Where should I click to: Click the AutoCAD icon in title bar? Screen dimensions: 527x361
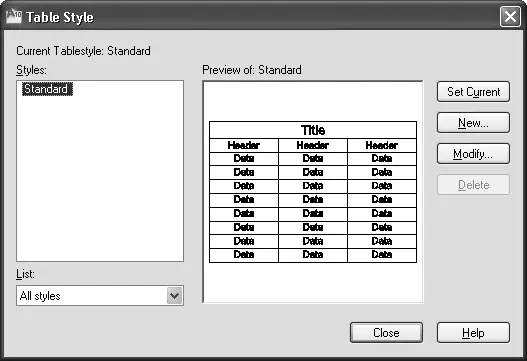(x=13, y=16)
